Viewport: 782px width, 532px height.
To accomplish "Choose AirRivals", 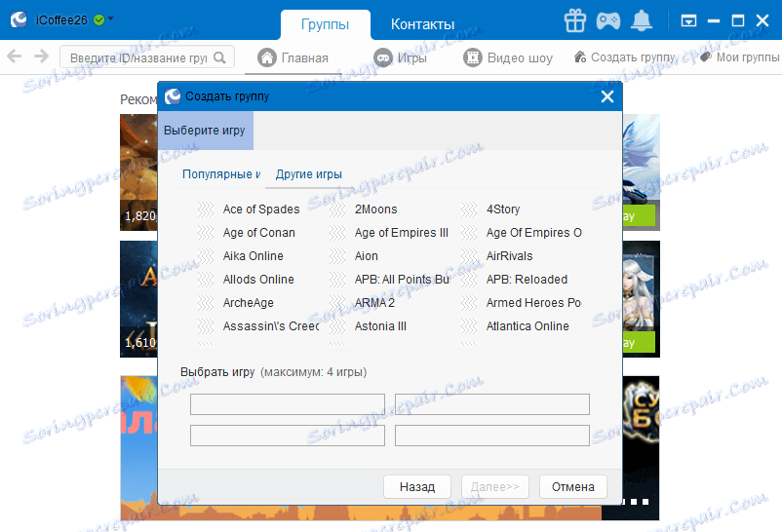I will click(509, 256).
